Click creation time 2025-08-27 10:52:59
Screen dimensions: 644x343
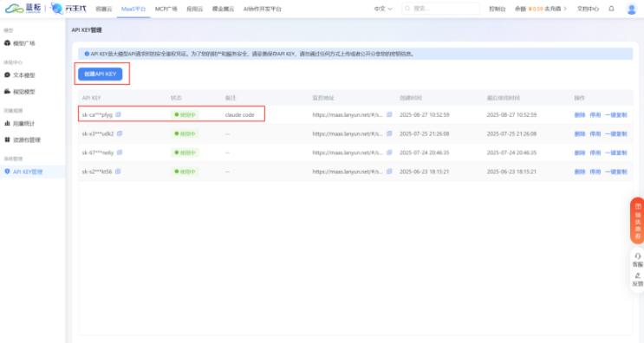pyautogui.click(x=424, y=115)
